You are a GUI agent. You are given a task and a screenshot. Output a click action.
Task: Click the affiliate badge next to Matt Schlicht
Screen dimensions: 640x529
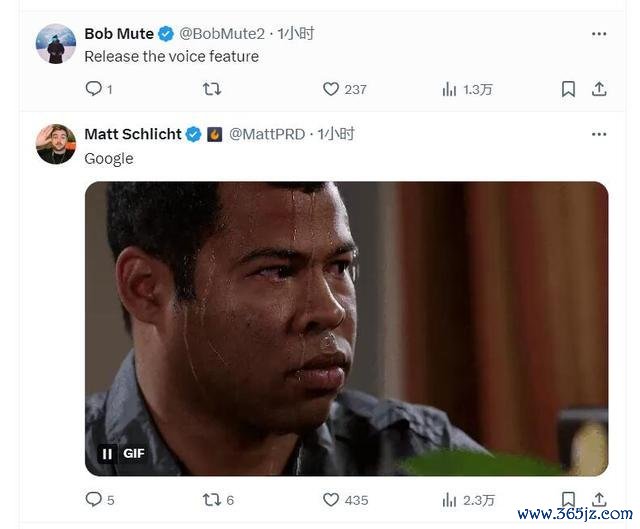click(215, 134)
